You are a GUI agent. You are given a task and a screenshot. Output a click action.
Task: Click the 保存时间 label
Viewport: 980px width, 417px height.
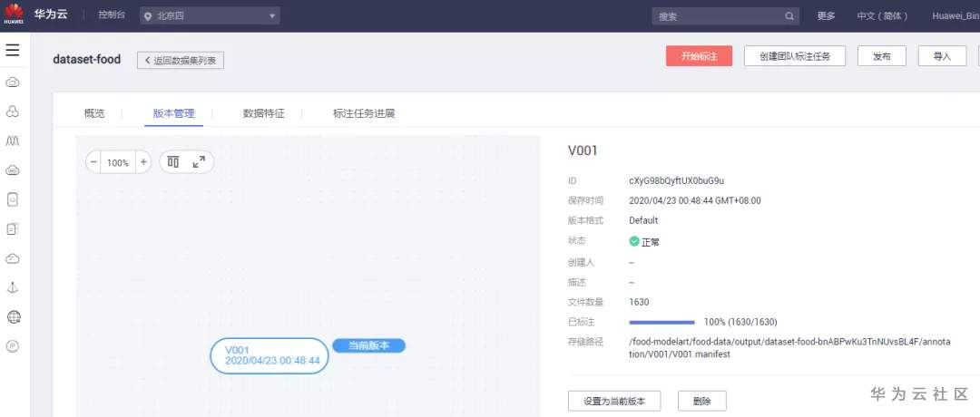coord(585,200)
